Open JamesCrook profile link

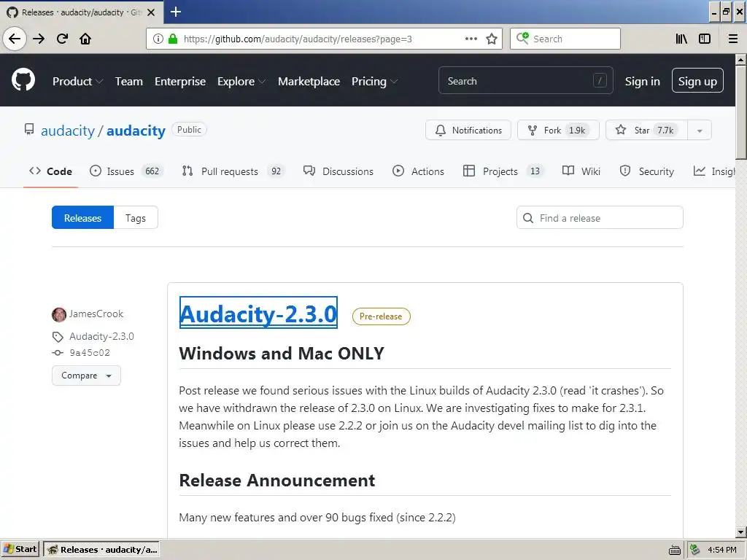pos(96,314)
